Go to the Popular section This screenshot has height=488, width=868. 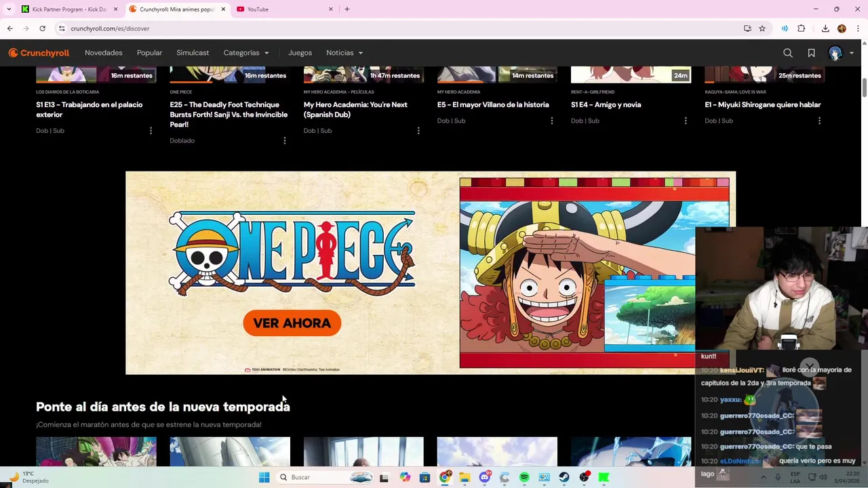pyautogui.click(x=149, y=53)
